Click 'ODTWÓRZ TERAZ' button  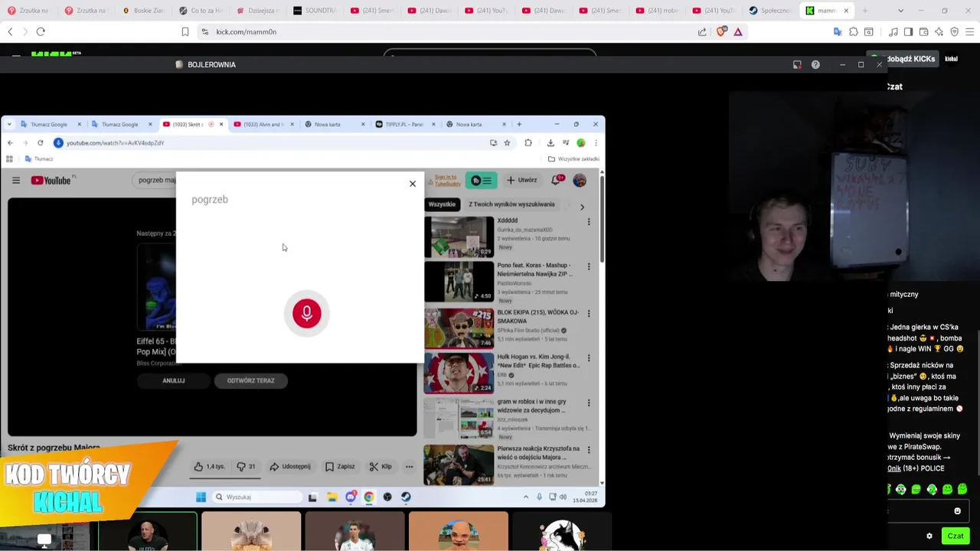tap(250, 380)
